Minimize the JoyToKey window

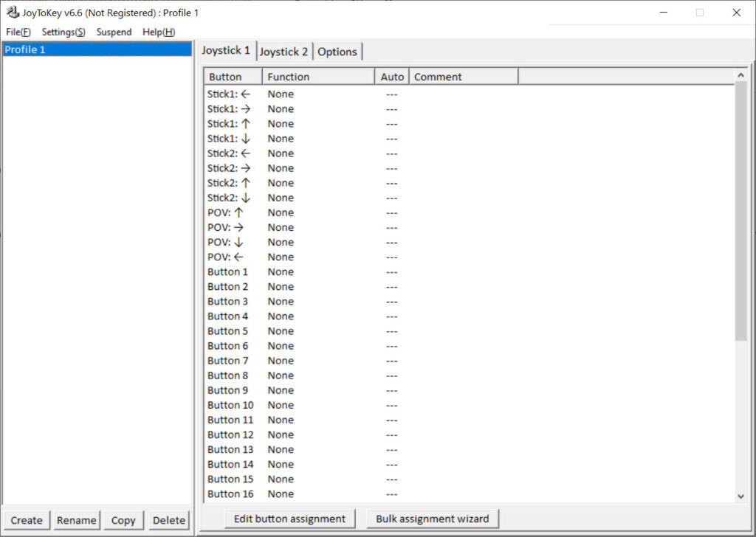[x=664, y=13]
